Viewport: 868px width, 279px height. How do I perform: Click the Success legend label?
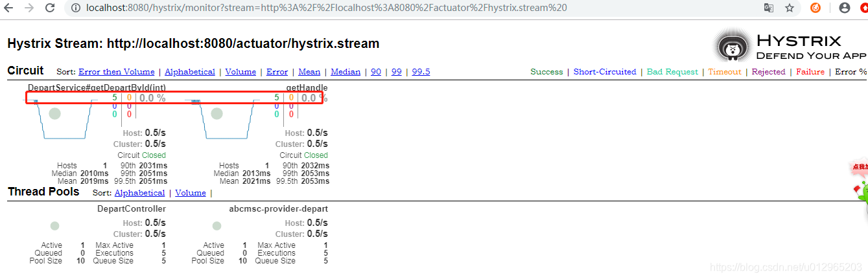[x=546, y=72]
